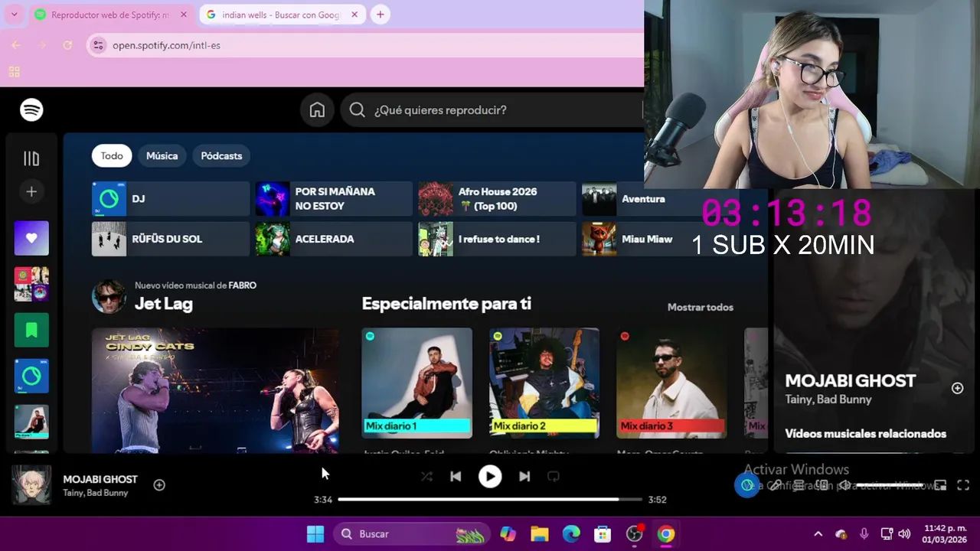The width and height of the screenshot is (980, 551).
Task: Switch to indian wells Google tab
Action: [282, 15]
